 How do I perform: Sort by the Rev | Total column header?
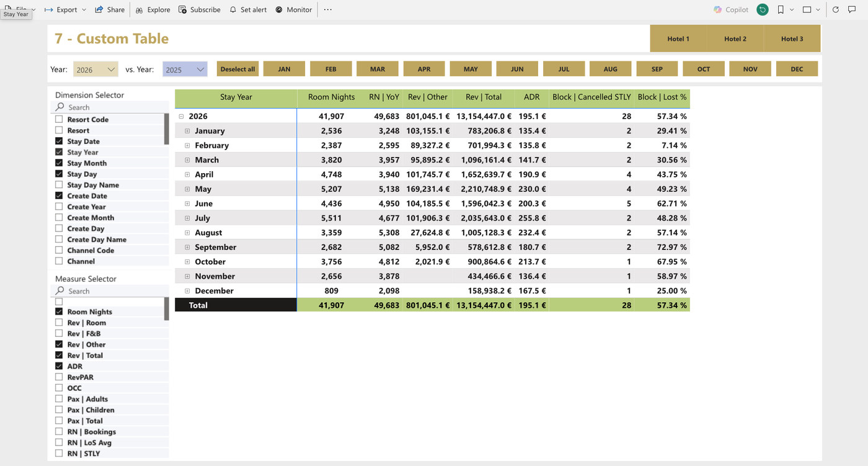click(x=484, y=97)
